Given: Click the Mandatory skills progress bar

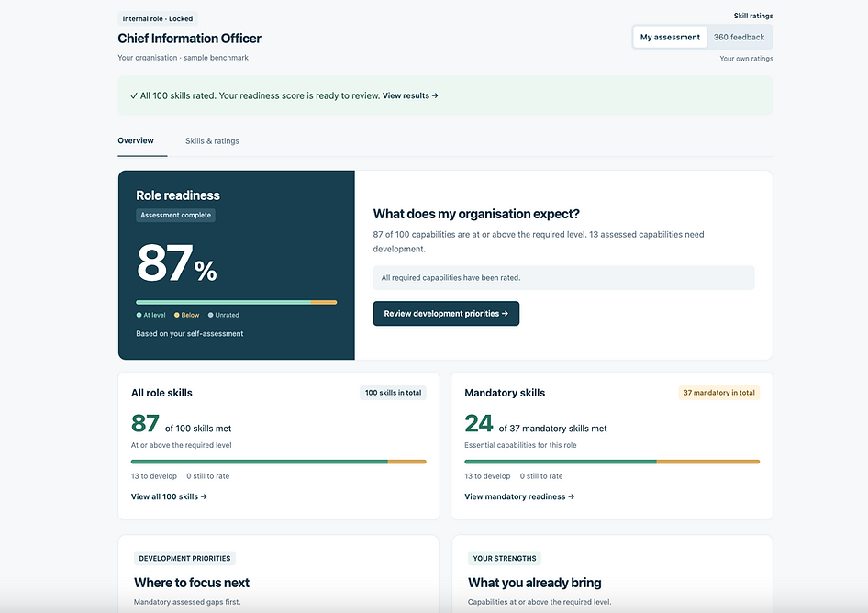Looking at the screenshot, I should pyautogui.click(x=612, y=462).
